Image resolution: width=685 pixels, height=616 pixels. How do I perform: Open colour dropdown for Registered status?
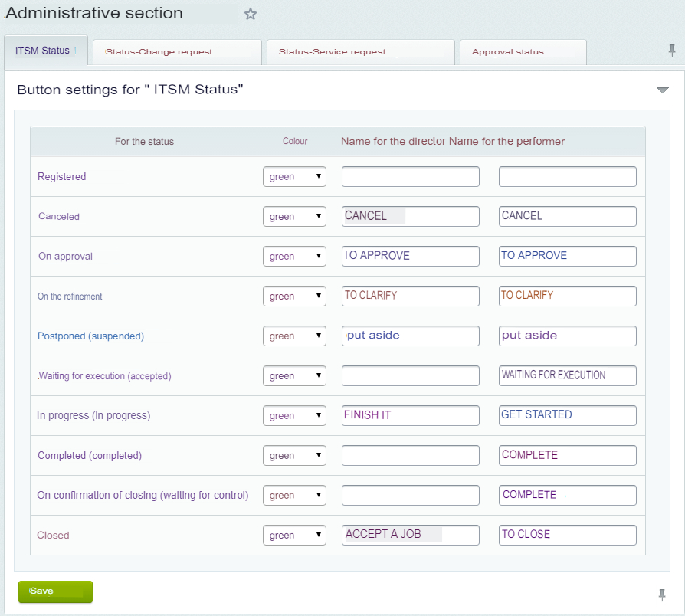pyautogui.click(x=294, y=177)
